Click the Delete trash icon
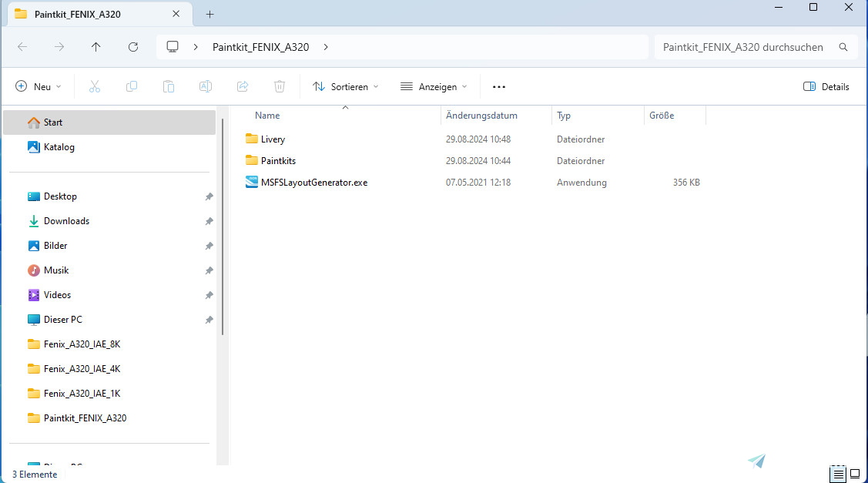 pyautogui.click(x=280, y=86)
